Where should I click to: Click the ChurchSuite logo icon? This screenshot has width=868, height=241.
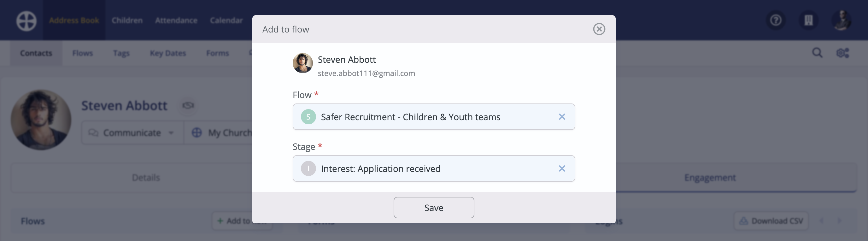coord(26,21)
